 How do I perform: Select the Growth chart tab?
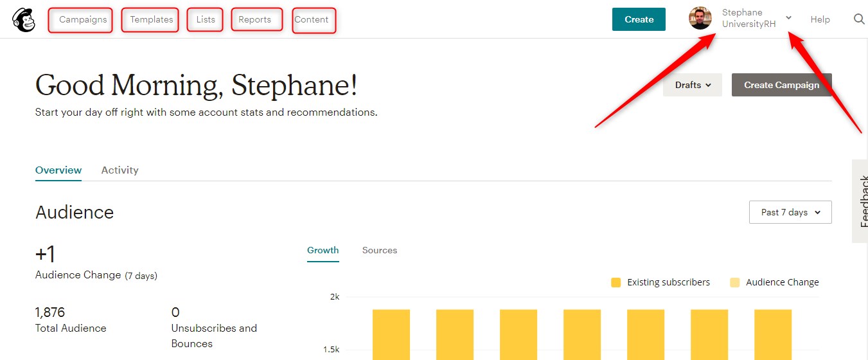[x=323, y=250]
